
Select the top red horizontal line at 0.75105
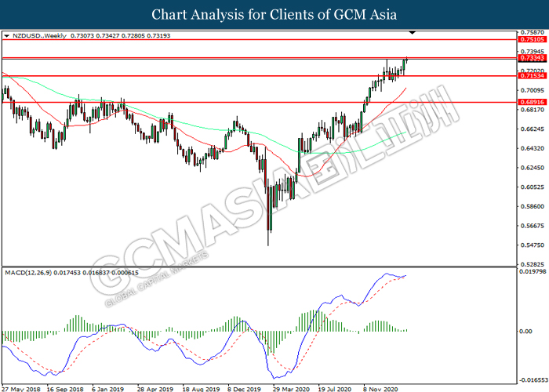[259, 39]
